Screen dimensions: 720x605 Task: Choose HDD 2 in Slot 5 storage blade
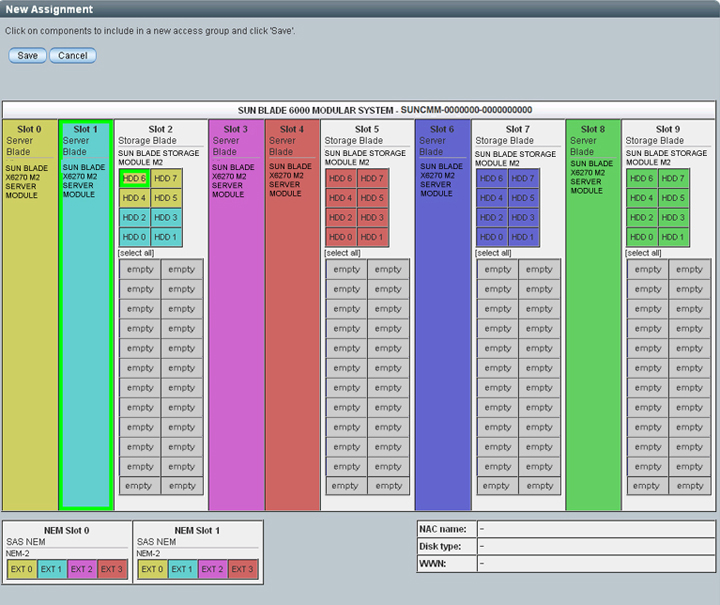(341, 218)
